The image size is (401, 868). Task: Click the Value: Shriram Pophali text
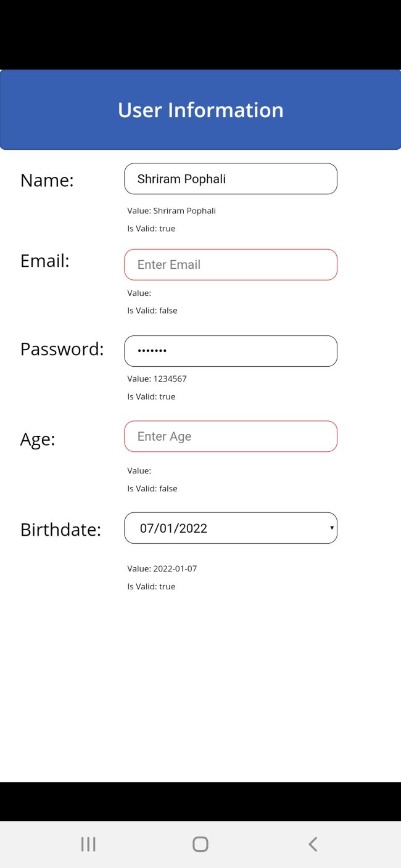(171, 210)
